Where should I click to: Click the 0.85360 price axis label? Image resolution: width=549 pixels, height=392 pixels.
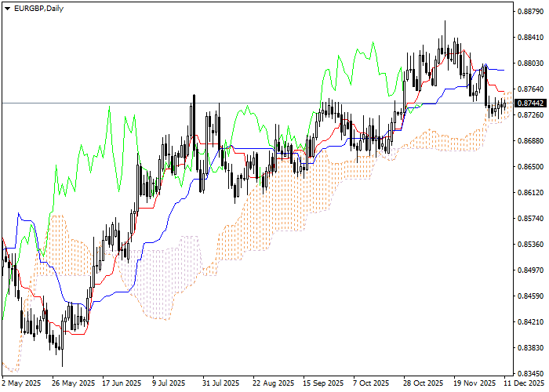pos(531,245)
